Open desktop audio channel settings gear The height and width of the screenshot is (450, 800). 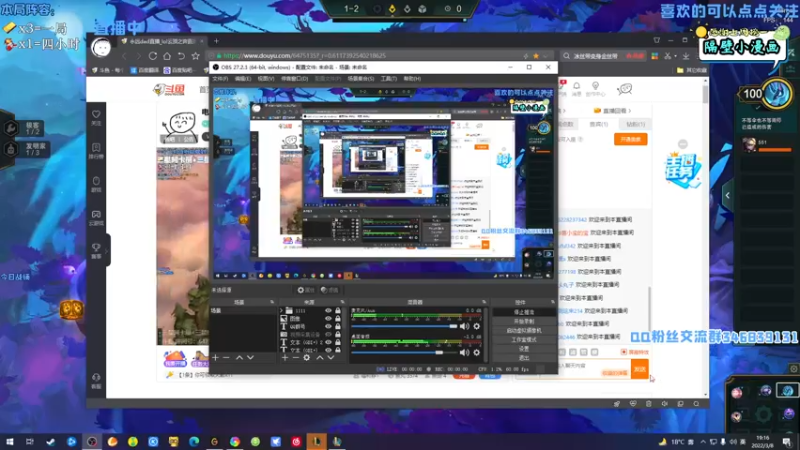coord(477,352)
